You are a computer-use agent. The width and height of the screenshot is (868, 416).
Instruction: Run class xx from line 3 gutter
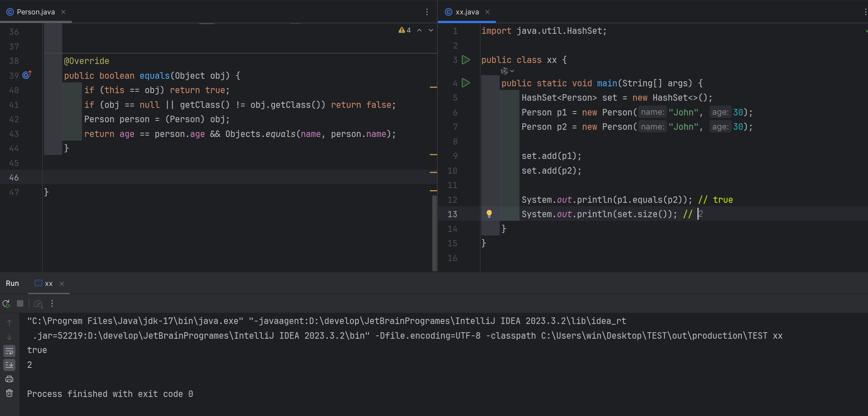coord(466,60)
